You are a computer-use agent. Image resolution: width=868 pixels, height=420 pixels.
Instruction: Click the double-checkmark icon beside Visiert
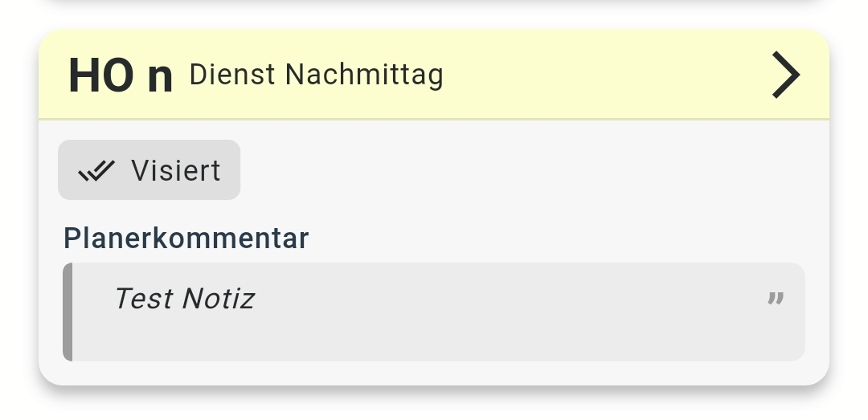pyautogui.click(x=96, y=170)
